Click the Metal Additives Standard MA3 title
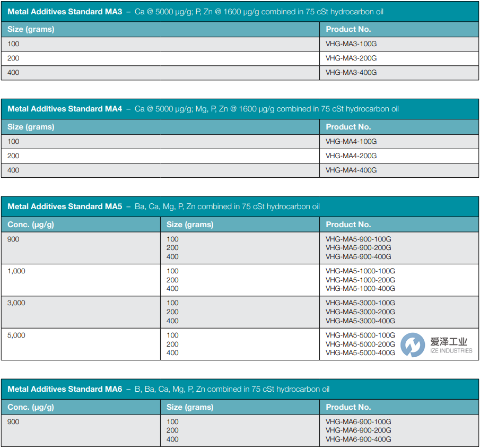Image resolution: width=480 pixels, height=448 pixels. click(65, 12)
